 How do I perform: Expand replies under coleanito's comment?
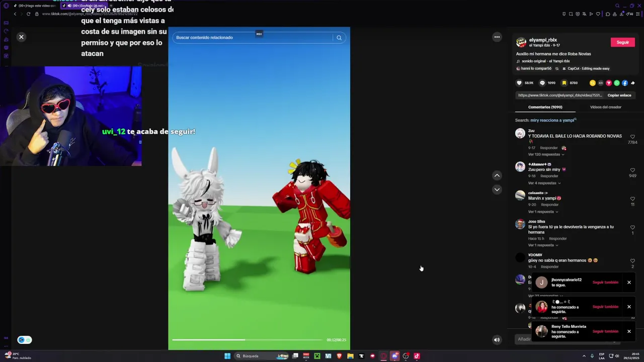coord(543,212)
